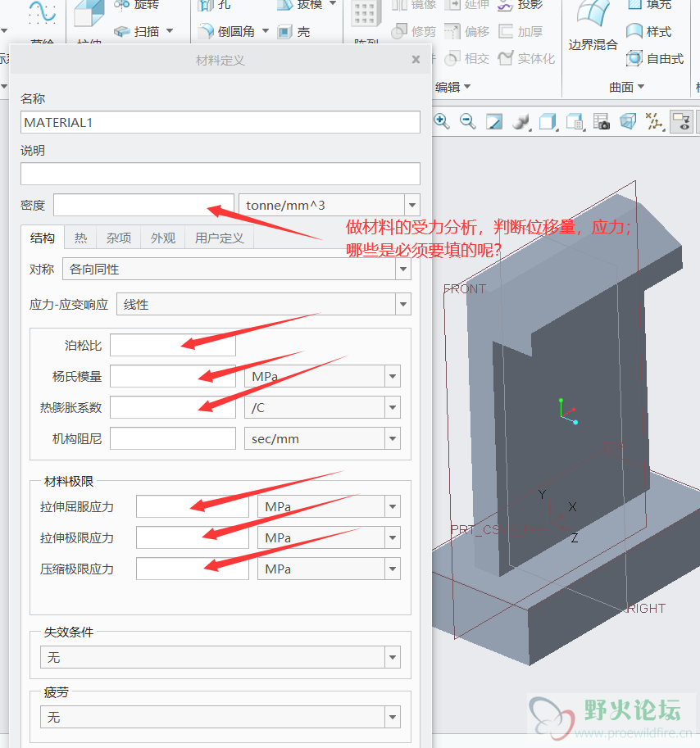This screenshot has width=700, height=748.
Task: Switch to the 结构 tab
Action: coord(43,238)
